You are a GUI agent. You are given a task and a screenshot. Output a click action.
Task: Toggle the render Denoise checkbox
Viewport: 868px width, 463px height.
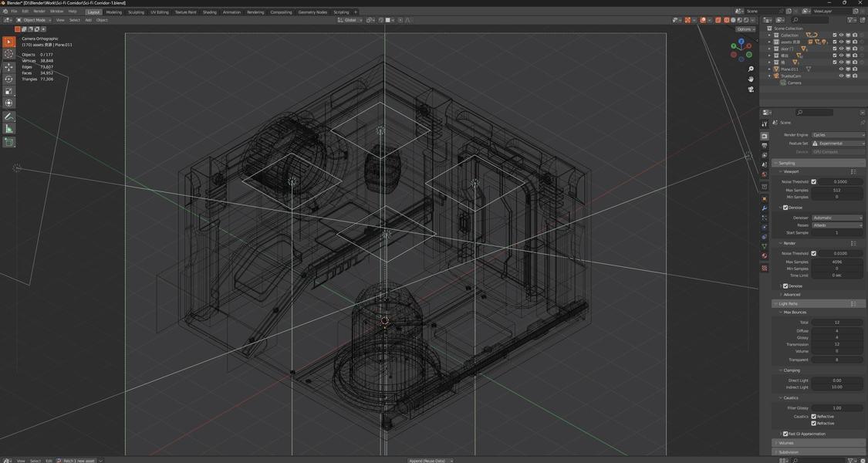[785, 286]
